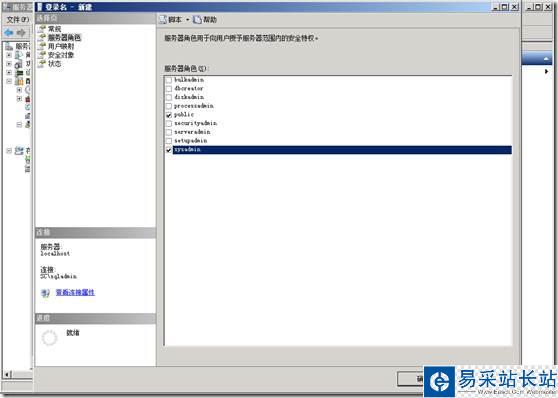The image size is (558, 398).
Task: Click left scroll arrow in background console
Action: click(x=7, y=375)
